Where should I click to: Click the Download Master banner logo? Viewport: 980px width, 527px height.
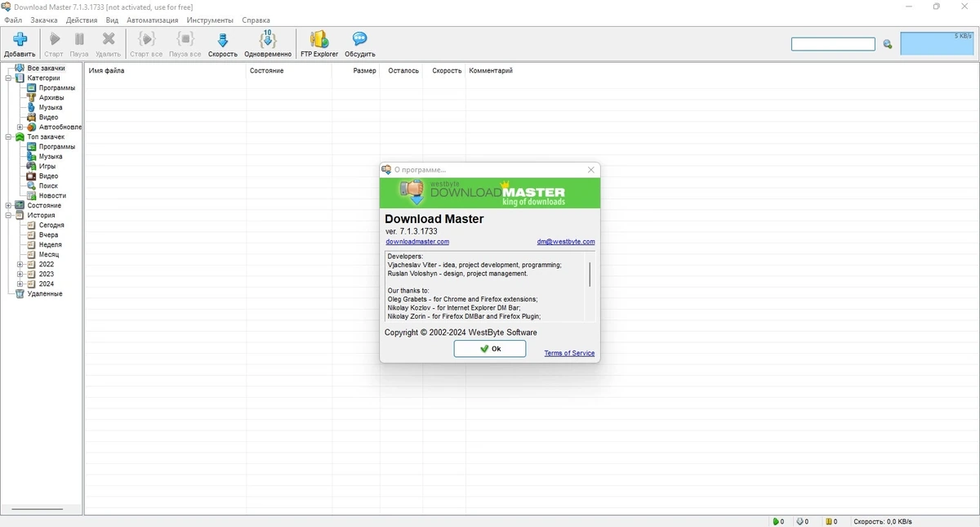click(x=490, y=193)
